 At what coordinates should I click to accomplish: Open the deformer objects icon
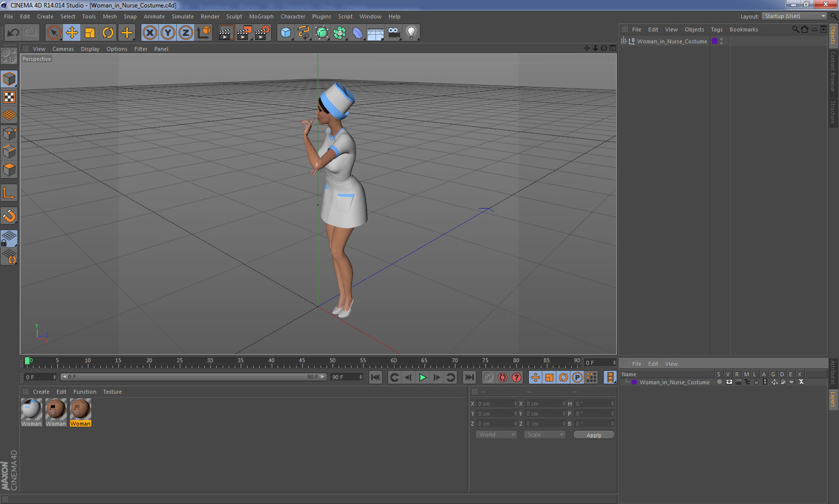point(358,33)
